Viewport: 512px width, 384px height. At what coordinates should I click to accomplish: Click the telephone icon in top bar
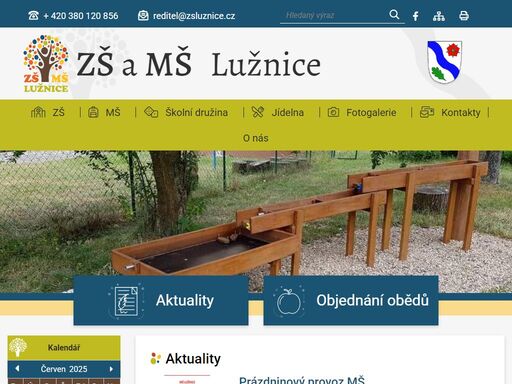[x=33, y=16]
